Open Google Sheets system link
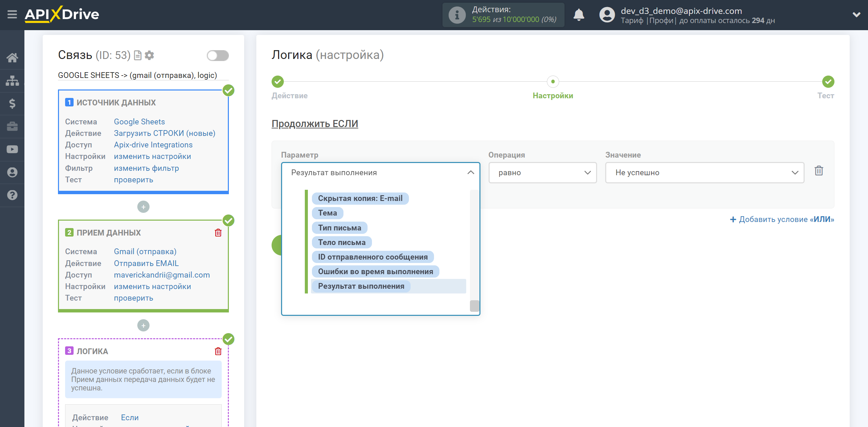The image size is (868, 427). (139, 122)
